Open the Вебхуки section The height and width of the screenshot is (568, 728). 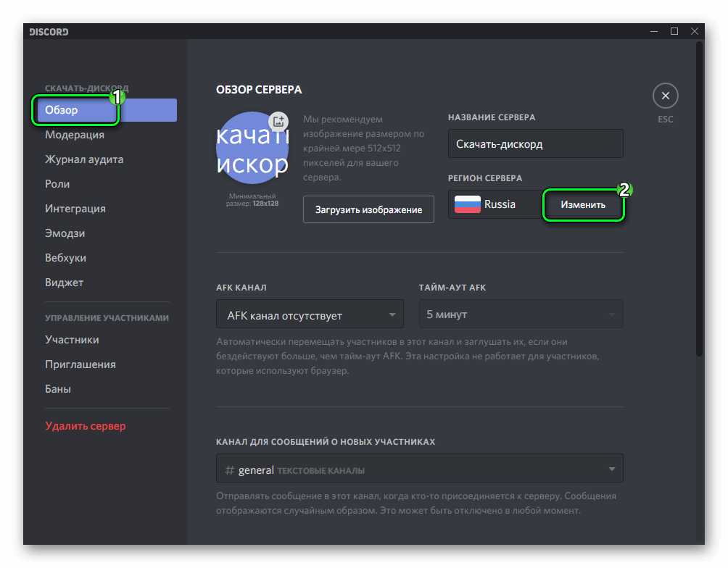pos(65,257)
